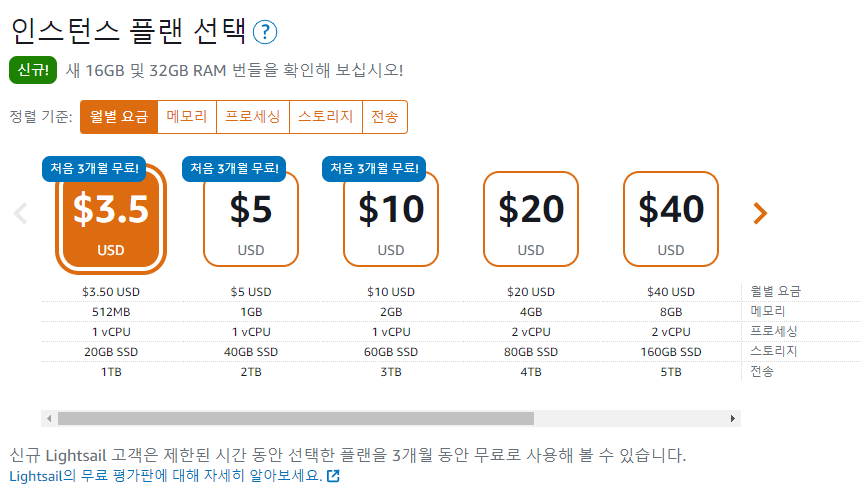Image resolution: width=866 pixels, height=503 pixels.
Task: Open Lightsail 무료 평가판 link
Action: (165, 476)
